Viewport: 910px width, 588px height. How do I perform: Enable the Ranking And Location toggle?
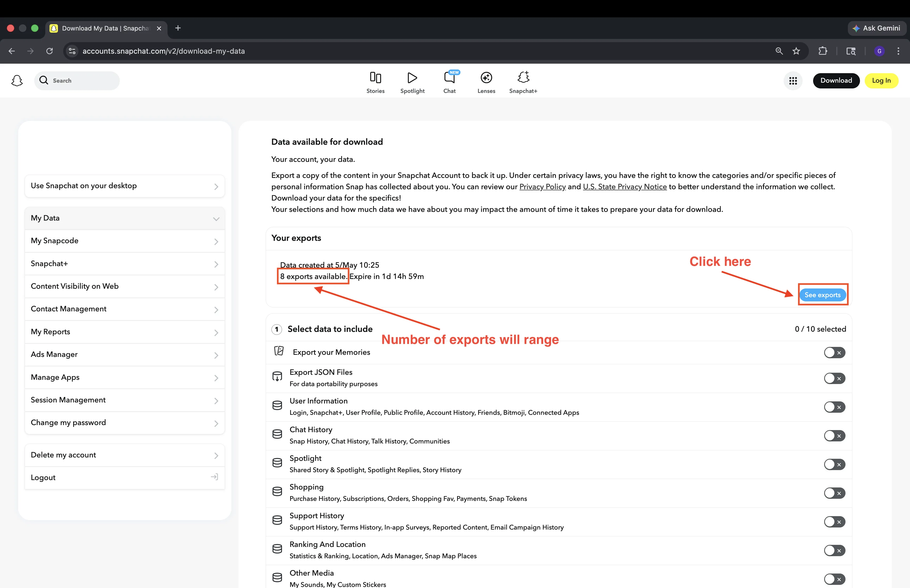pos(834,550)
